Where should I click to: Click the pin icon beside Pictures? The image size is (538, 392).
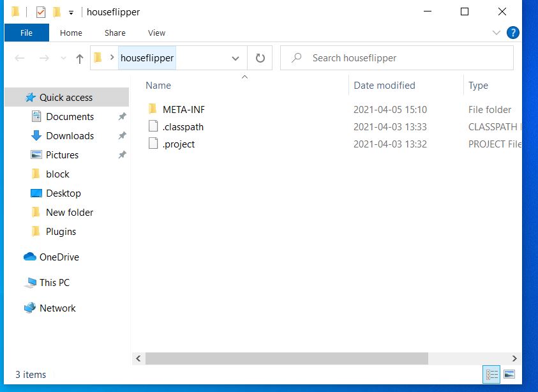[122, 155]
